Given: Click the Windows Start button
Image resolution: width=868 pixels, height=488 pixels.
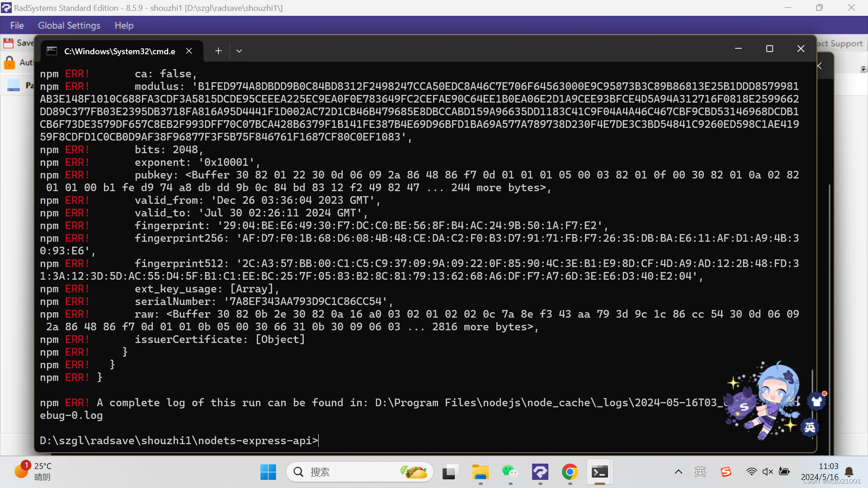Looking at the screenshot, I should (x=268, y=472).
